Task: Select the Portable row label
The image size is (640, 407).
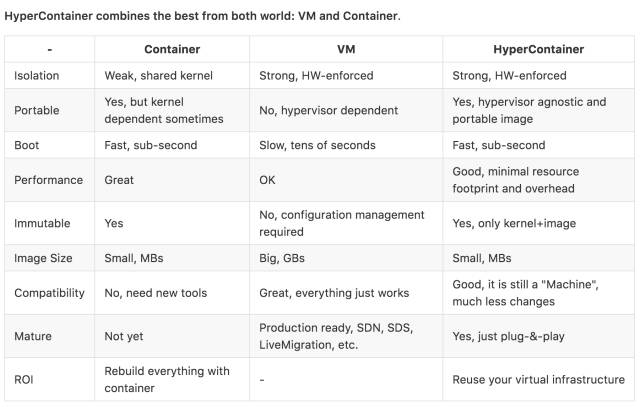Action: click(x=37, y=110)
